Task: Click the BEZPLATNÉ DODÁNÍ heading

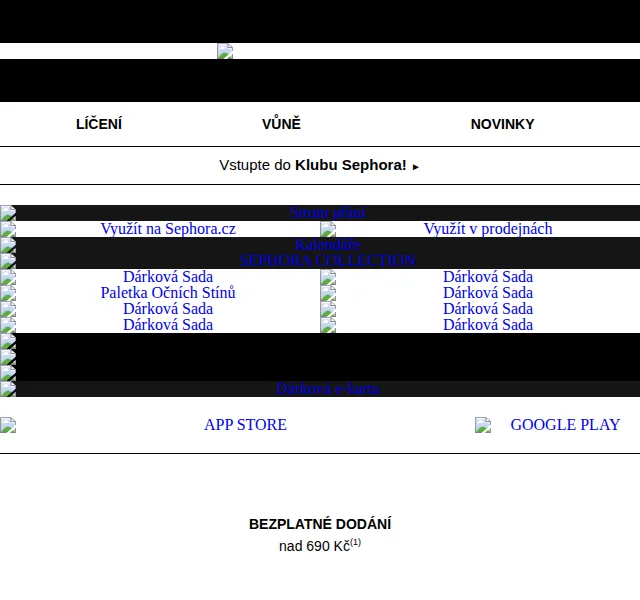Action: pos(320,524)
